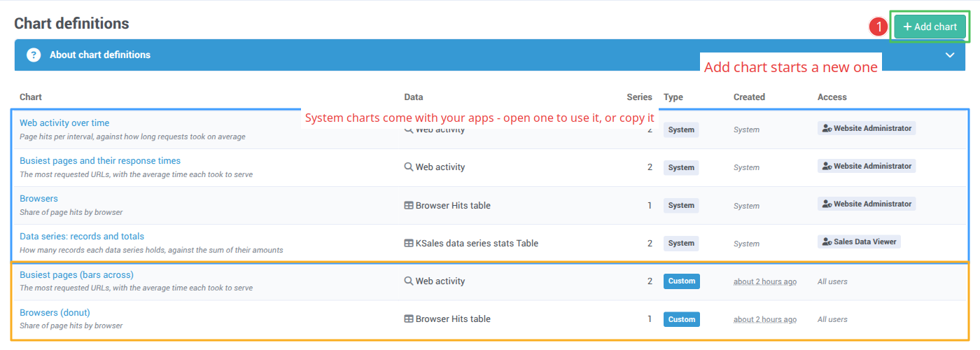Open the Browsers (donut) chart
Image resolution: width=980 pixels, height=350 pixels.
point(55,312)
